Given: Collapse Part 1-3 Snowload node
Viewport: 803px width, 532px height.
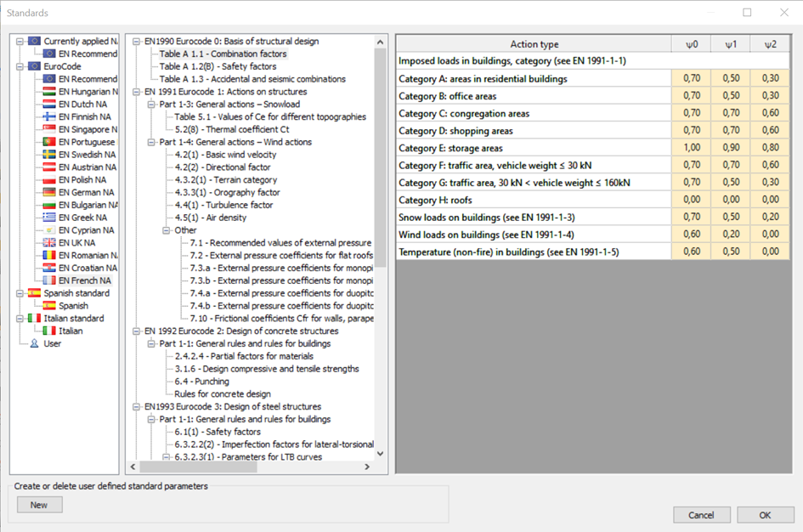Looking at the screenshot, I should click(x=151, y=104).
